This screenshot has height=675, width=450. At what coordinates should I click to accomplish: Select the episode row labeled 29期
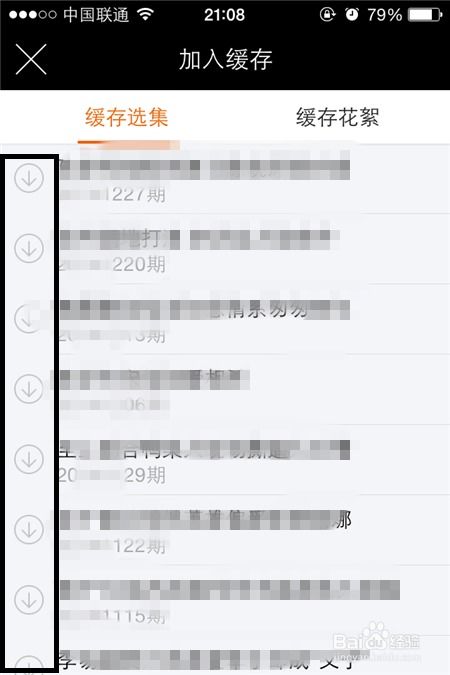225,460
